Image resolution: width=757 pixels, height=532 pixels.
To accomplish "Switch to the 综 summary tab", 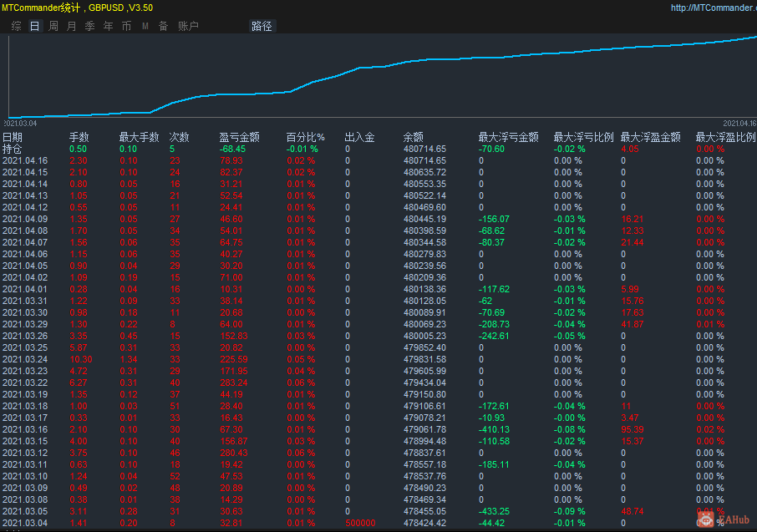I will click(17, 26).
